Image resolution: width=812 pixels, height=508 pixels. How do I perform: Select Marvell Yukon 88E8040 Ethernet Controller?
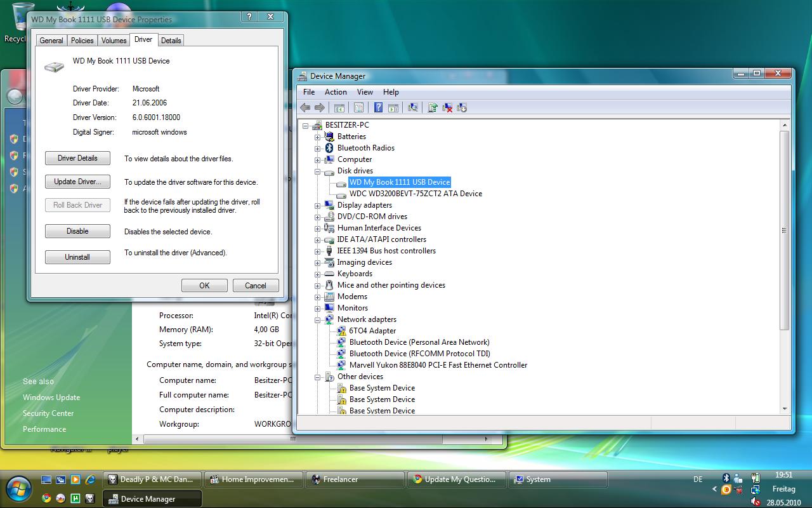438,365
